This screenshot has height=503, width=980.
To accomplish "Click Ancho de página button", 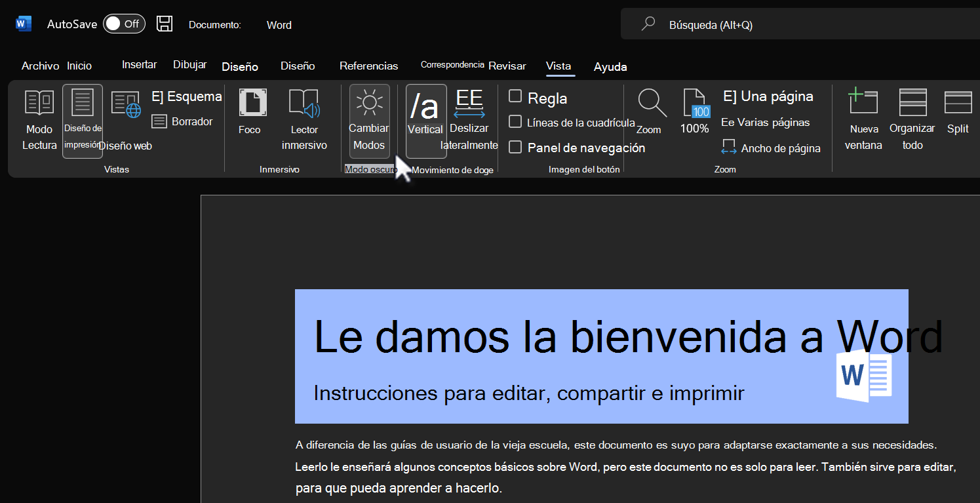I will (771, 148).
